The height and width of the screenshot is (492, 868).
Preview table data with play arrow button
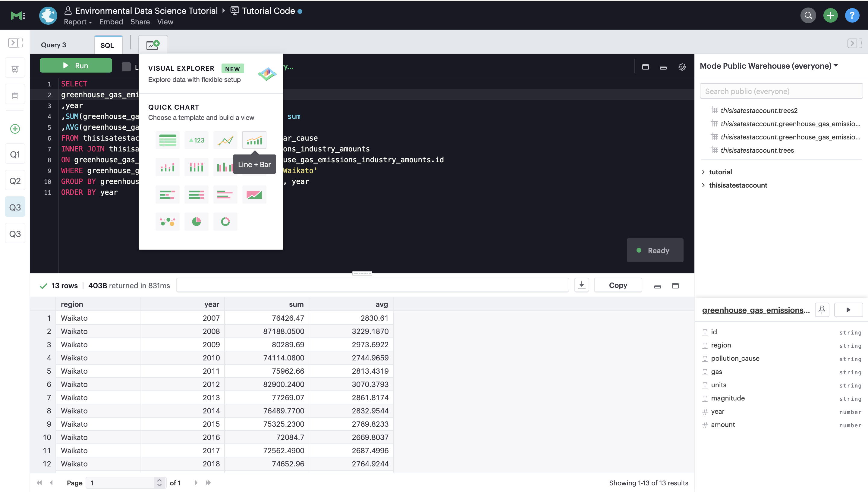coord(848,310)
